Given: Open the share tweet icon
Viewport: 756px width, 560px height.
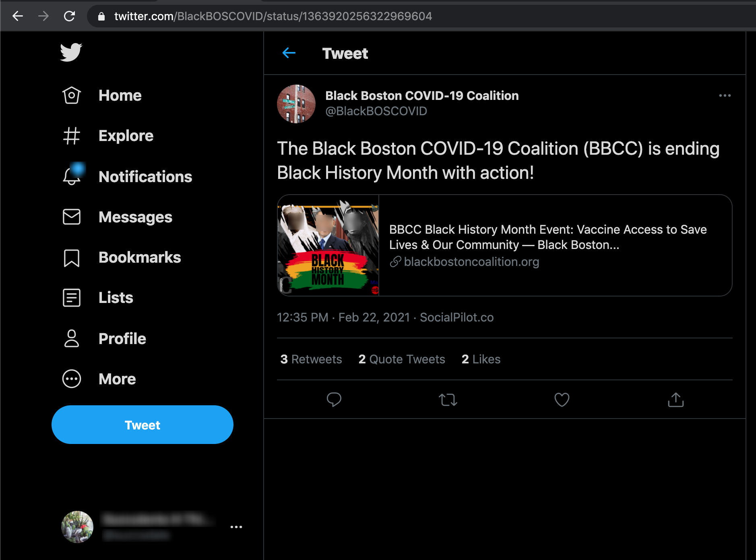Looking at the screenshot, I should click(x=675, y=400).
